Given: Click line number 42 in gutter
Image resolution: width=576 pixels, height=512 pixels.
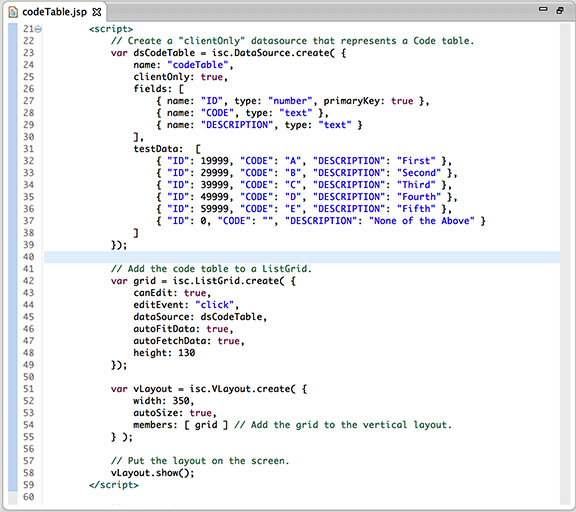Looking at the screenshot, I should (x=29, y=281).
